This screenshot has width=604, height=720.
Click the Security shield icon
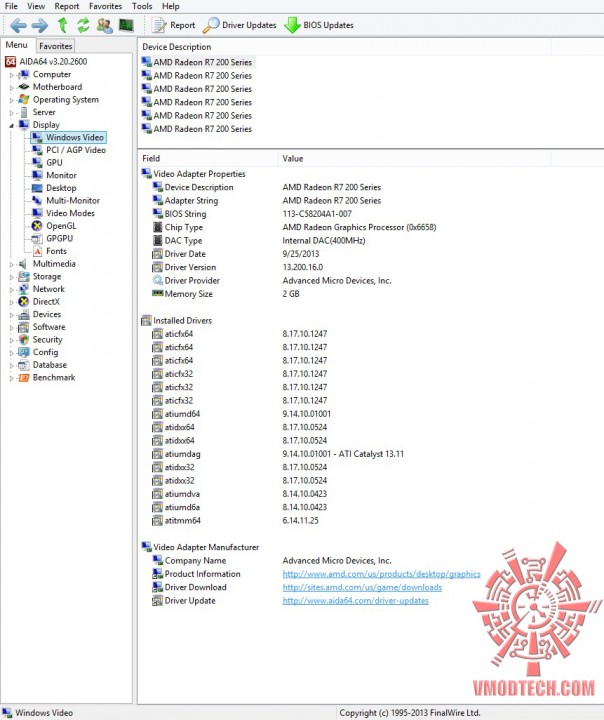click(23, 340)
